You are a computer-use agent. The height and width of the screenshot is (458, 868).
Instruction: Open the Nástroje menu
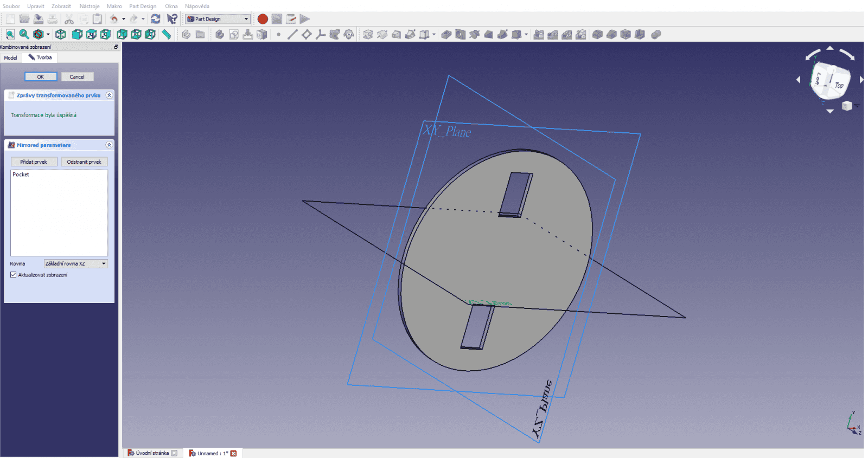coord(90,7)
